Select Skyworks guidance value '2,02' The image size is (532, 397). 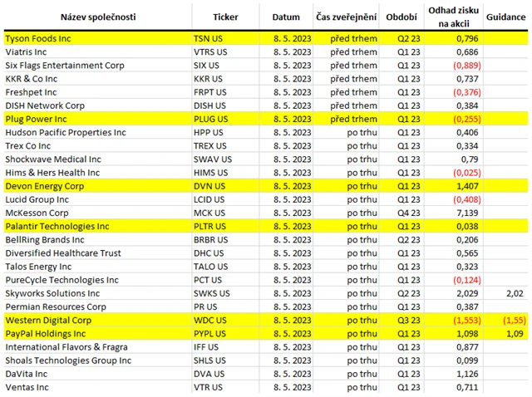pos(515,293)
